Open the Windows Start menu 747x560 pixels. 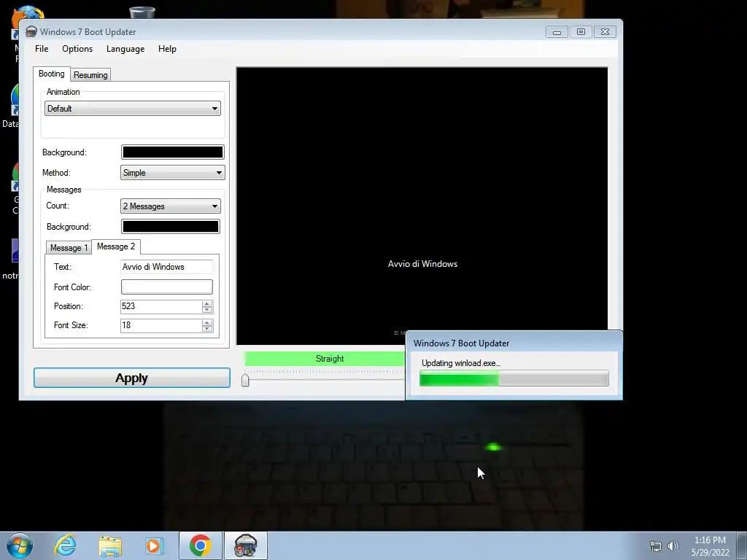[20, 545]
